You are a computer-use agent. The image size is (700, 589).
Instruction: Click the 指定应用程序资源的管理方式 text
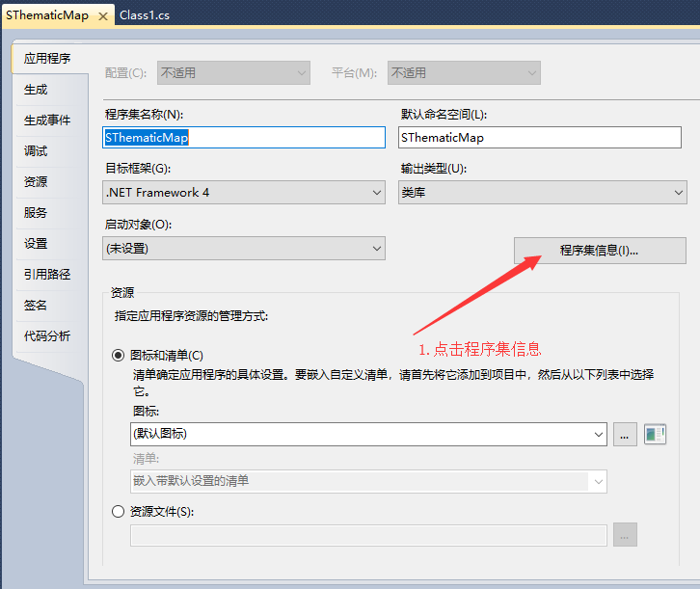[x=191, y=316]
